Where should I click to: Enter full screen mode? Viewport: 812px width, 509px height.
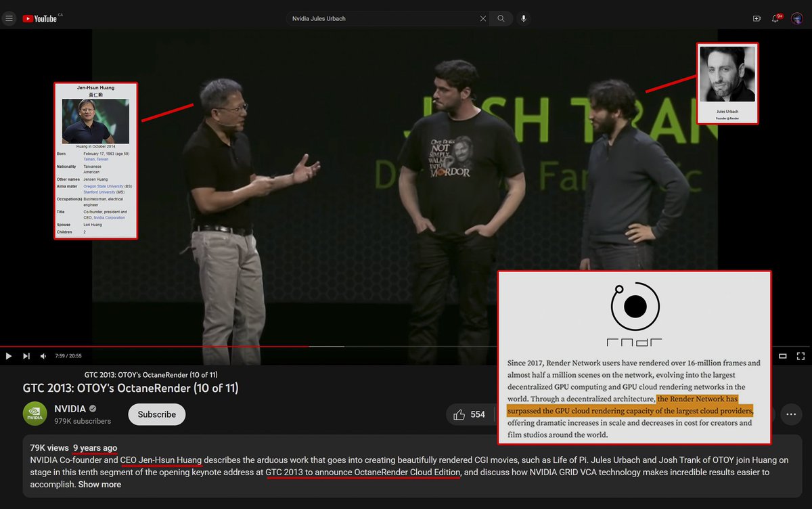coord(800,356)
